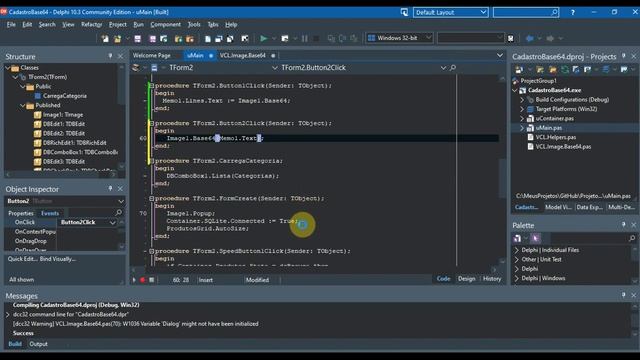Screen dimensions: 640x360
Task: Click the Back navigation arrow in toolbar
Action: (x=530, y=38)
